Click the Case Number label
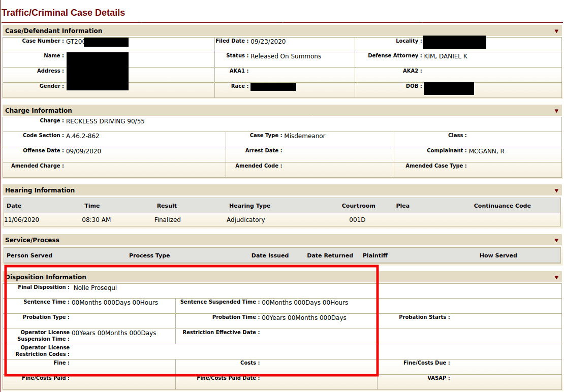 tap(43, 41)
